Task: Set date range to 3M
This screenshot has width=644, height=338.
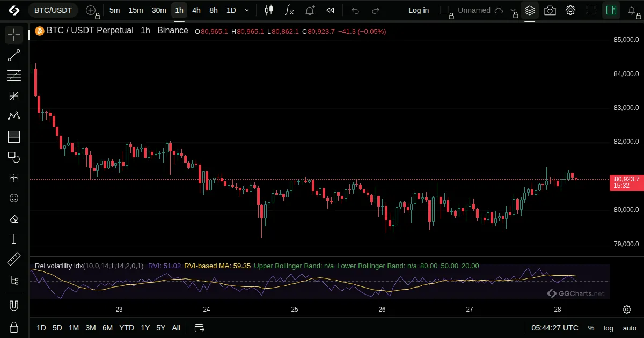Action: click(x=91, y=328)
